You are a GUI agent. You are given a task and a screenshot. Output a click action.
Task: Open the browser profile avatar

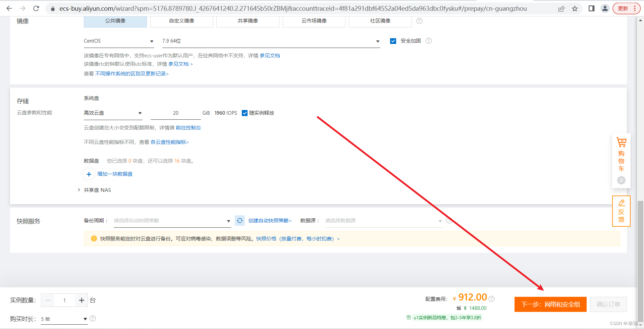(605, 8)
